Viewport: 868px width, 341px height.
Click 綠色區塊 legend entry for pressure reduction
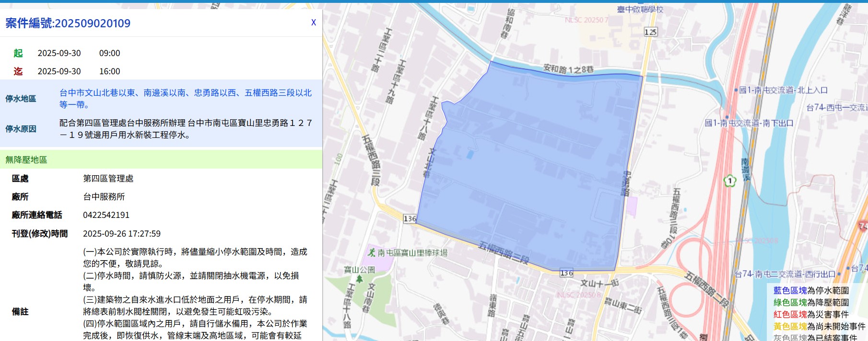(x=790, y=302)
